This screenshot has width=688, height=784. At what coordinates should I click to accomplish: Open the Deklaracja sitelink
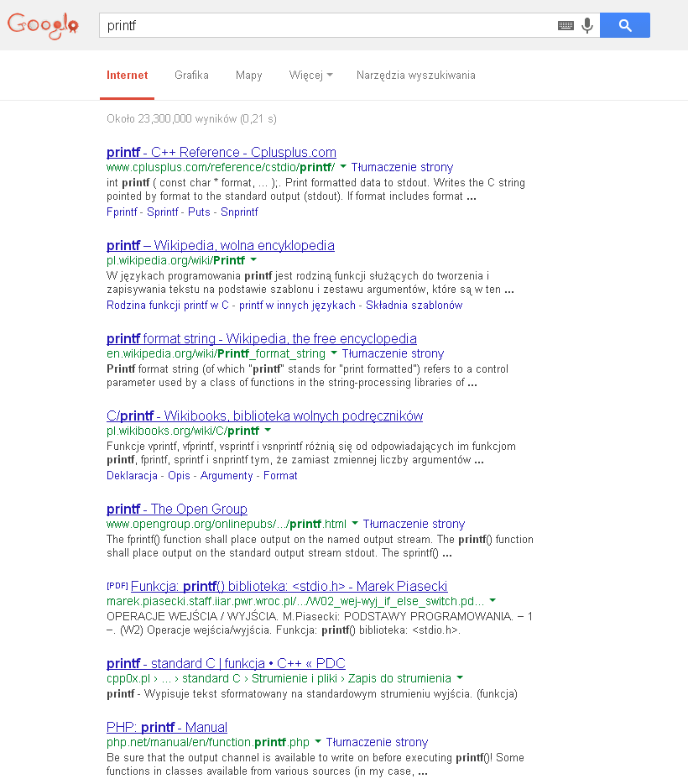click(132, 475)
